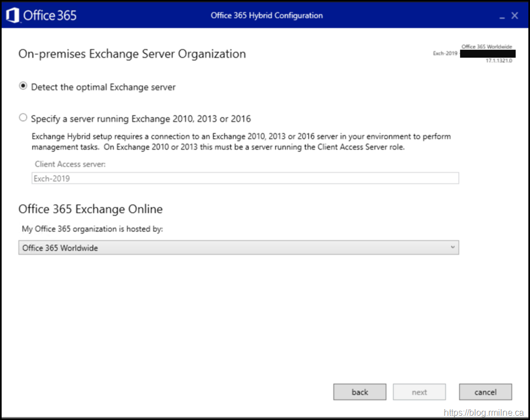
Task: Click the Office 365 brand text in header
Action: point(49,15)
